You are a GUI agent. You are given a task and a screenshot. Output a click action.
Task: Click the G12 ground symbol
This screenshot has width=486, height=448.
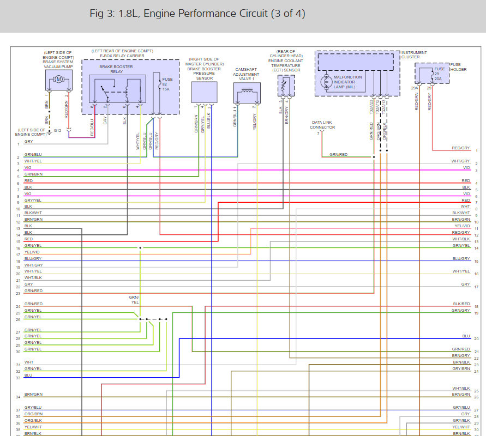pos(49,132)
